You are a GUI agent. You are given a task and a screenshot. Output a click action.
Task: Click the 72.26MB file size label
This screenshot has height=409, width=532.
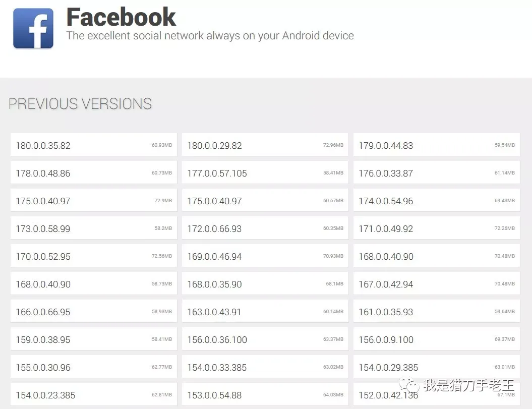505,228
